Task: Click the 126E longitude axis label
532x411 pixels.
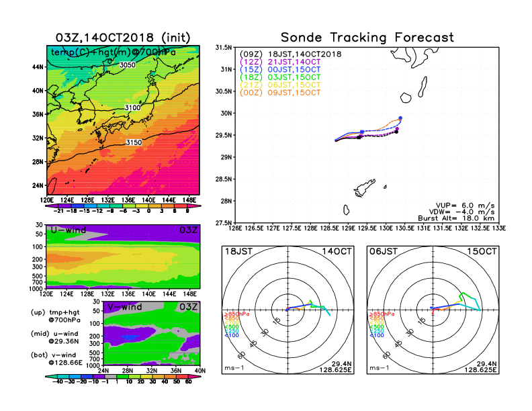Action: (236, 228)
